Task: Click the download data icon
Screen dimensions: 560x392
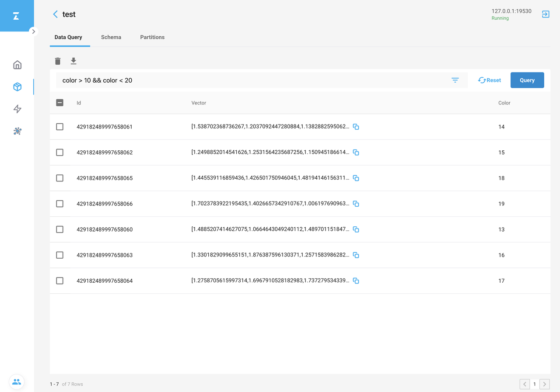Action: click(x=73, y=61)
